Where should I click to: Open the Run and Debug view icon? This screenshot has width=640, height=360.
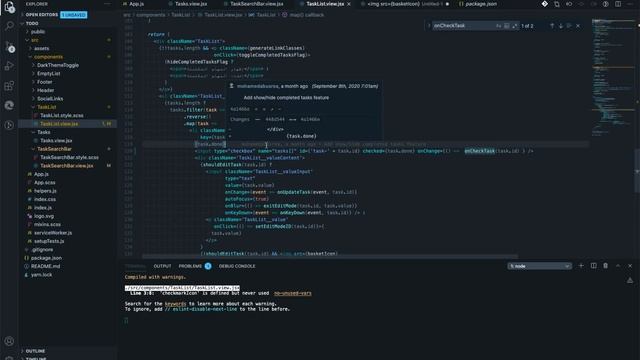pos(9,66)
